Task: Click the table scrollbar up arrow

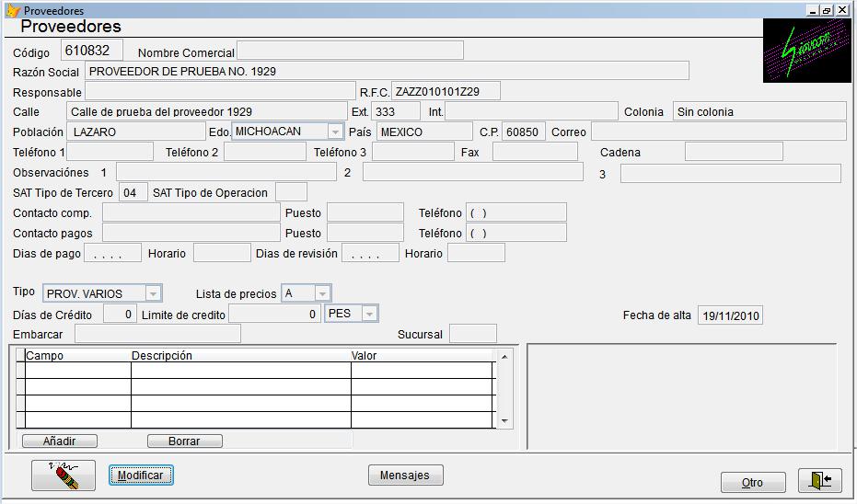Action: point(504,357)
